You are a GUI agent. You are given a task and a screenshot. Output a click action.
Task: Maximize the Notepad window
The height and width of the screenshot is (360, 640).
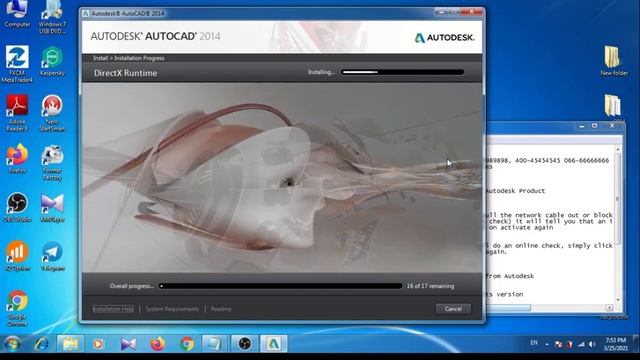point(595,126)
